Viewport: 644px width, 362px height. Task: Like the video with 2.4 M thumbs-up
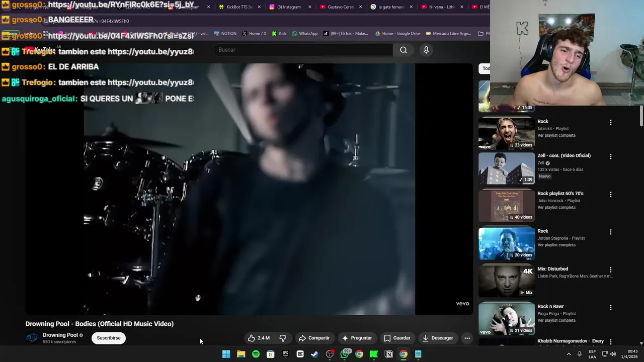coord(259,338)
